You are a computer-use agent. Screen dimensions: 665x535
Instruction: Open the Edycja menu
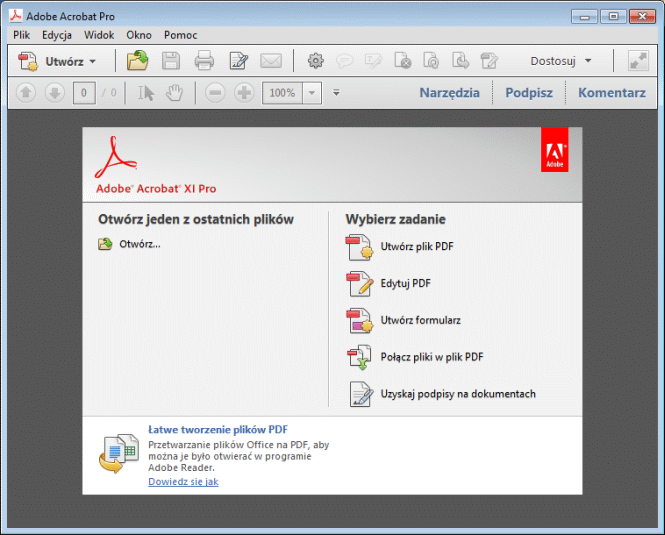pos(56,35)
